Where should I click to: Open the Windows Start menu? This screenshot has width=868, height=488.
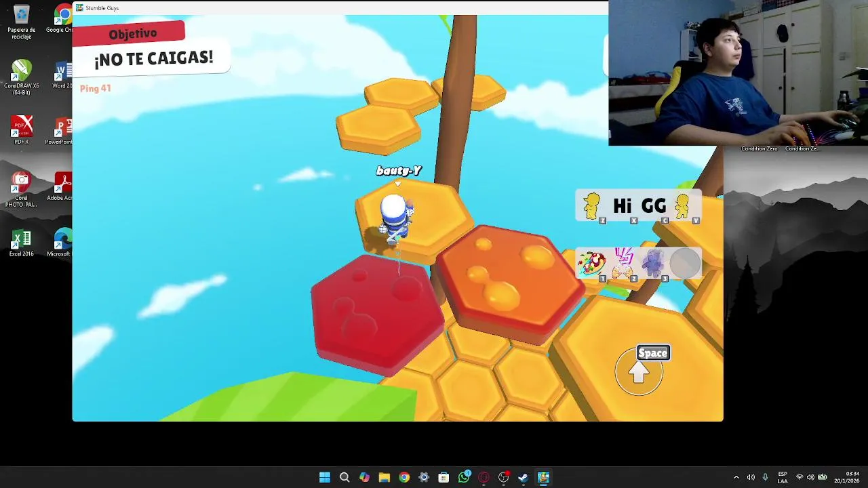coord(325,477)
